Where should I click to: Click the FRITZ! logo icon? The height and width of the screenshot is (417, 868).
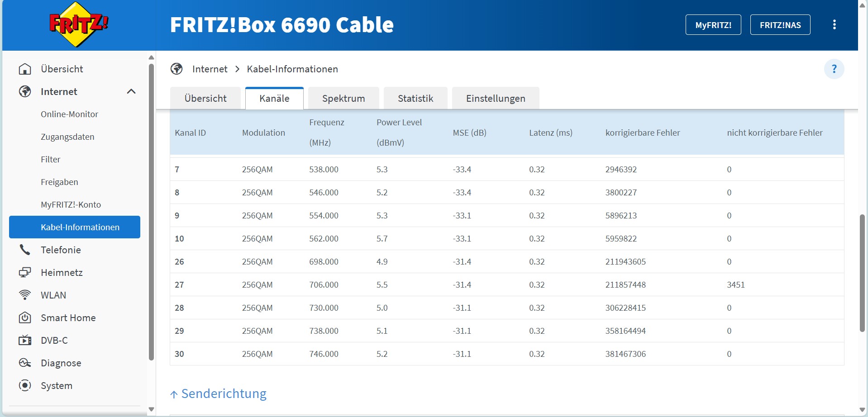click(x=79, y=24)
